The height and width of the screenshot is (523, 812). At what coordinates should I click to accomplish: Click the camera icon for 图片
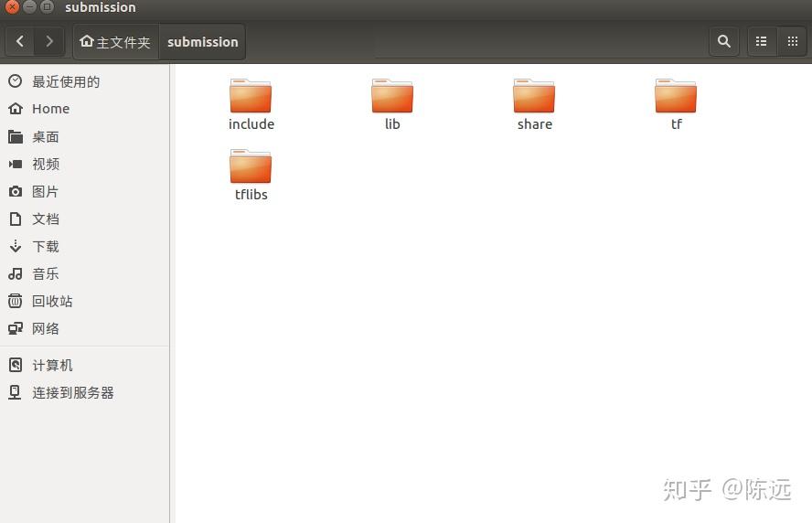16,192
